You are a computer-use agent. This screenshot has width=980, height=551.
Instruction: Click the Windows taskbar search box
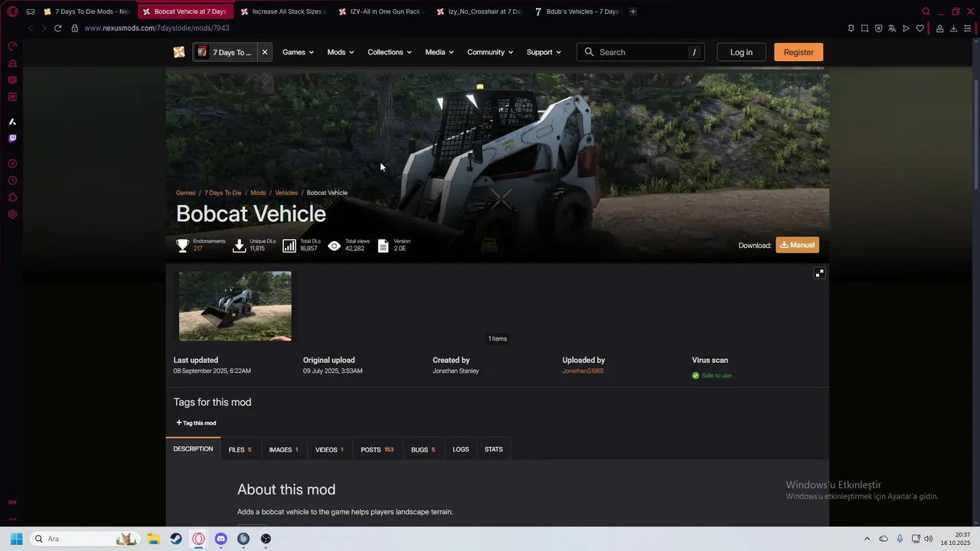coord(84,539)
